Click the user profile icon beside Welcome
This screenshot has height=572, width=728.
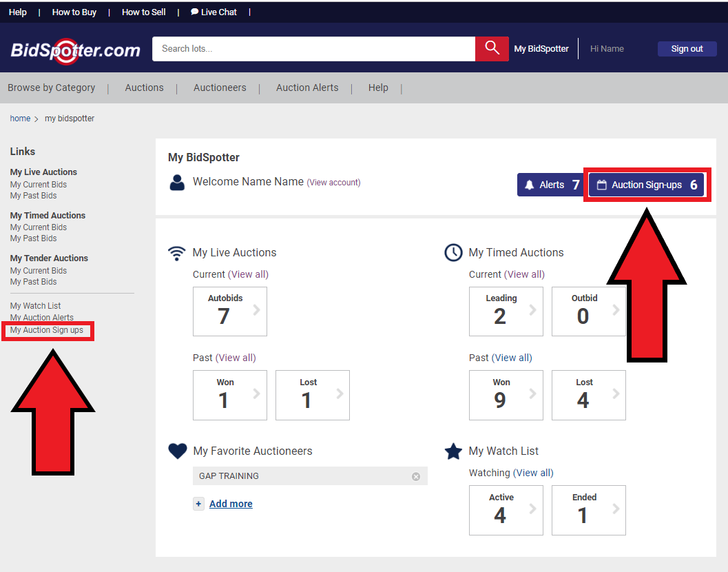(x=177, y=183)
